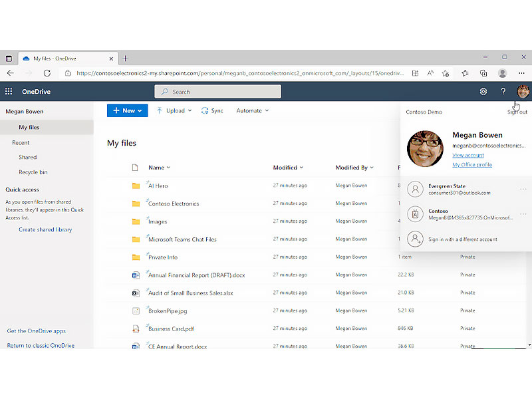
Task: Open the help question mark icon
Action: tap(503, 91)
